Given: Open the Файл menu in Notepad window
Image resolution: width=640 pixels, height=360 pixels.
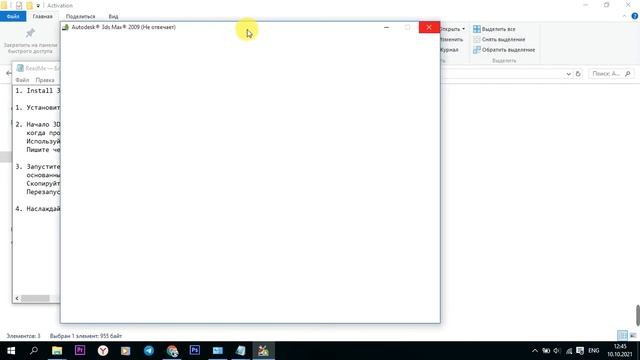Looking at the screenshot, I should (22, 80).
